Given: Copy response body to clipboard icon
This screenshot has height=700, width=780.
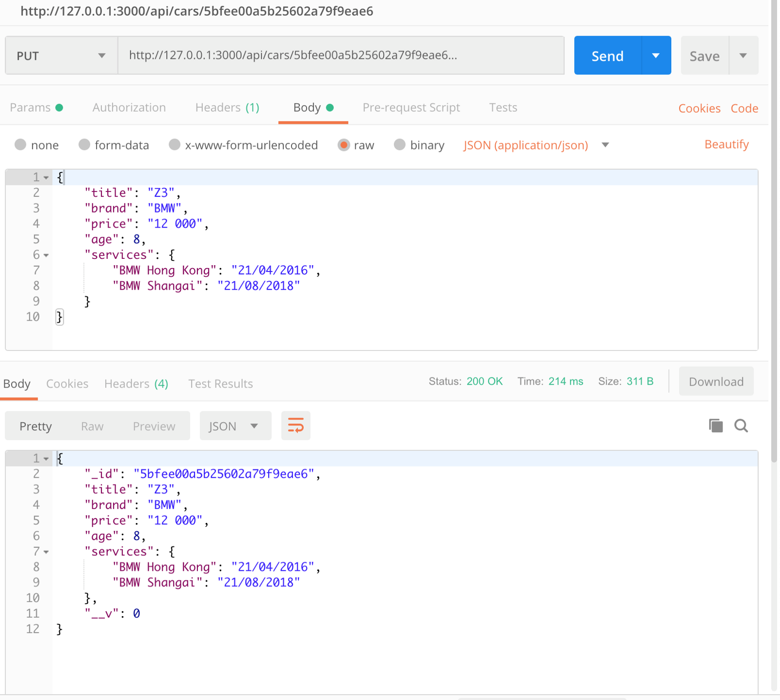Looking at the screenshot, I should tap(716, 426).
